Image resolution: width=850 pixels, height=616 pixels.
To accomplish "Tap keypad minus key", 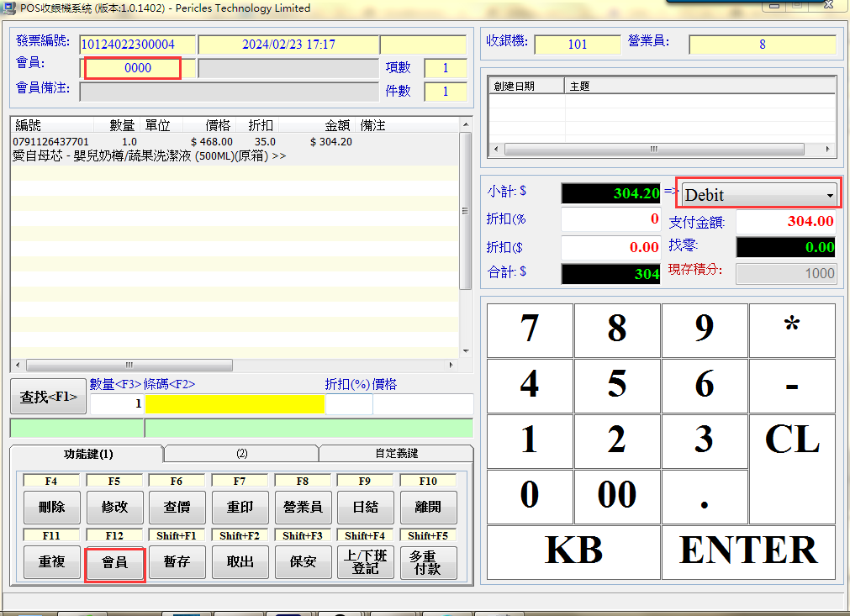I will (792, 385).
